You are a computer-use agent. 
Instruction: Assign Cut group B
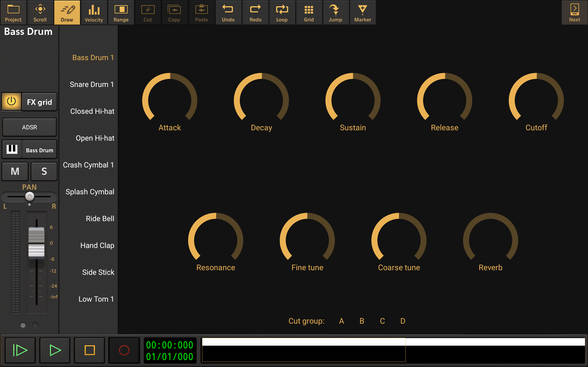click(x=362, y=321)
